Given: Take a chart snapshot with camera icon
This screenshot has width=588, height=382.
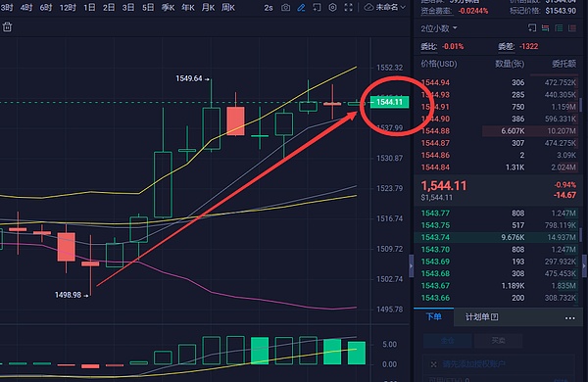Looking at the screenshot, I should pyautogui.click(x=285, y=8).
